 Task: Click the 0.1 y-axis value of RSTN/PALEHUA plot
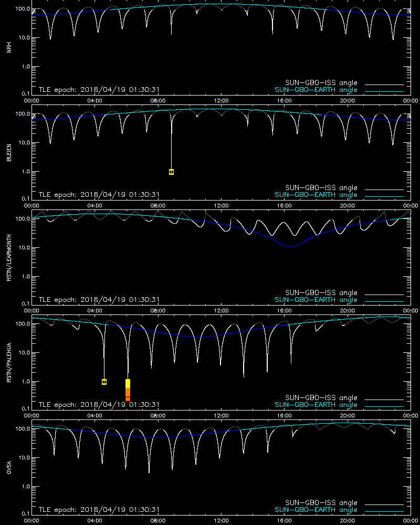pyautogui.click(x=25, y=408)
